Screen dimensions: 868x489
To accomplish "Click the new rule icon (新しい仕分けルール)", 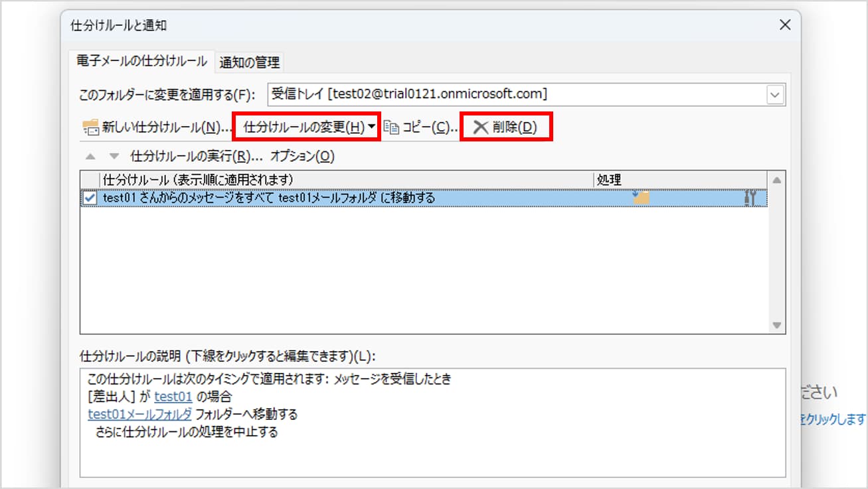I will pos(90,128).
